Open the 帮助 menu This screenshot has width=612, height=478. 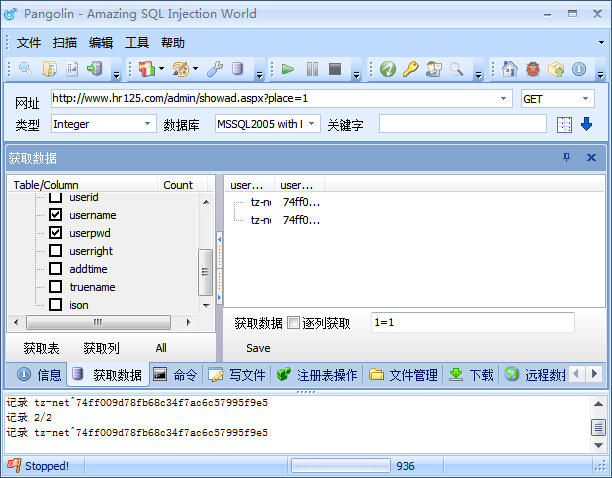pyautogui.click(x=173, y=42)
